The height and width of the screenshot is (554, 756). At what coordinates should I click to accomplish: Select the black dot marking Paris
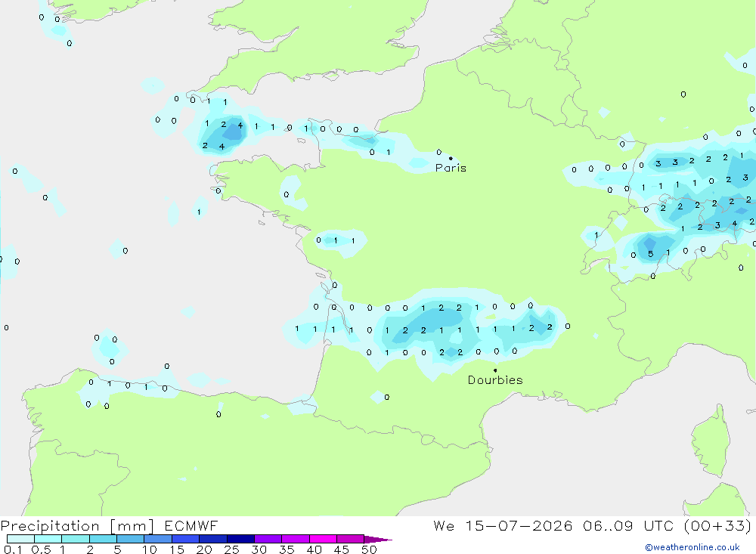tap(451, 158)
